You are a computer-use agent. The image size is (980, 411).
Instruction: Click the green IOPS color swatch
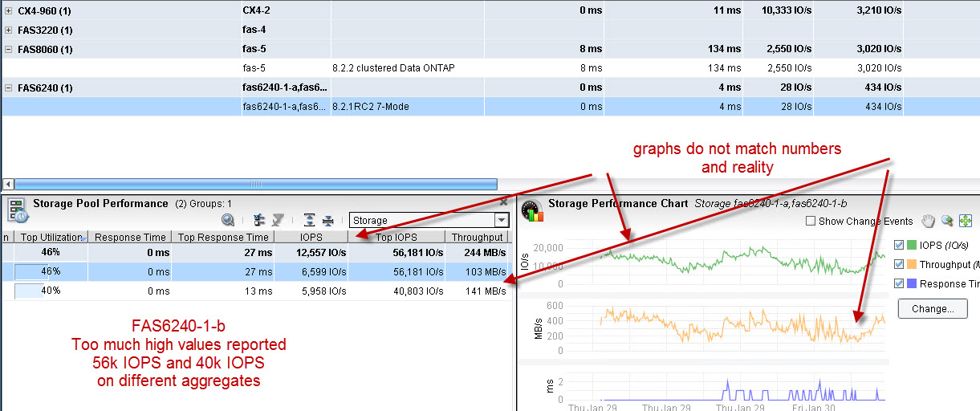[911, 245]
